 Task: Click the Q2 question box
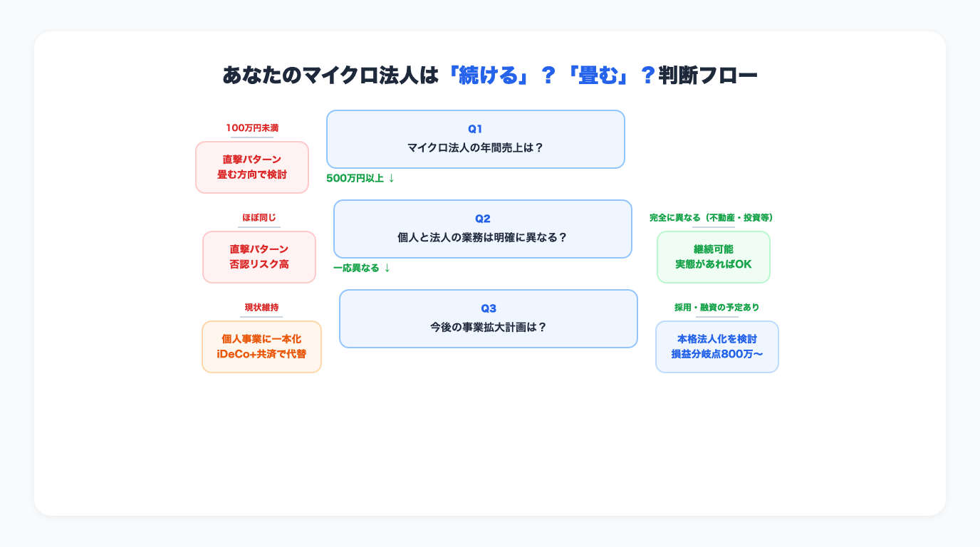(x=482, y=229)
